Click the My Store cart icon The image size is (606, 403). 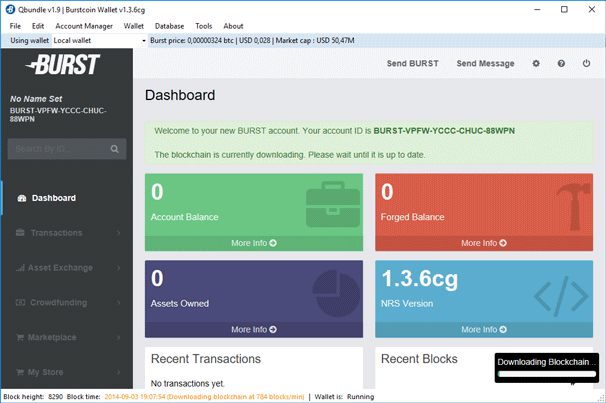point(20,372)
